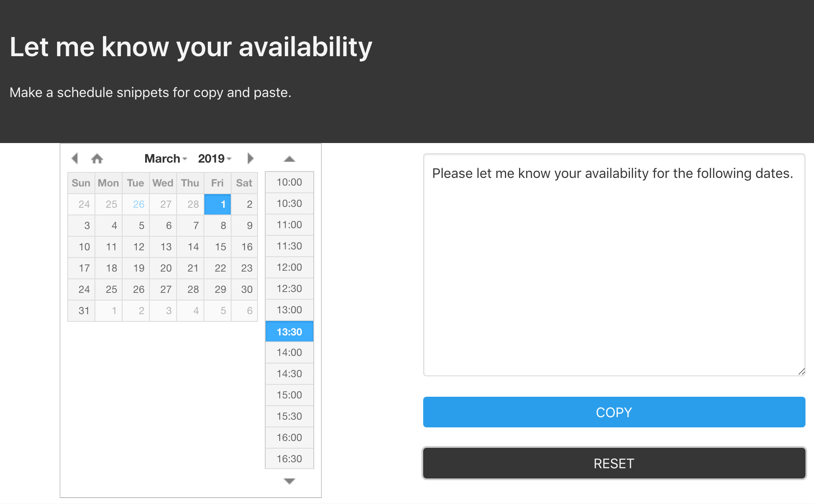This screenshot has height=504, width=814.
Task: Jump to today using the home icon
Action: point(97,158)
